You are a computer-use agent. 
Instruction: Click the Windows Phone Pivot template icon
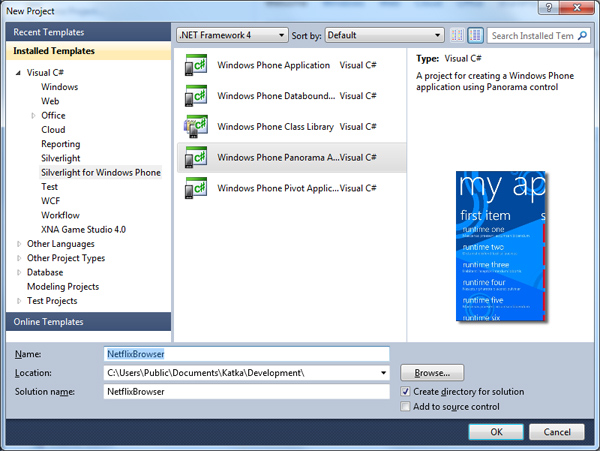tap(196, 188)
